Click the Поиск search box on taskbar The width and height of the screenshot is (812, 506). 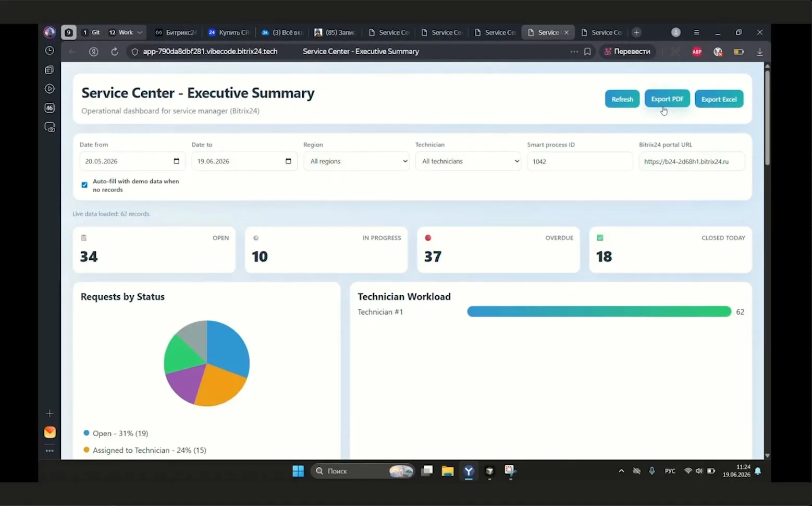tap(363, 471)
